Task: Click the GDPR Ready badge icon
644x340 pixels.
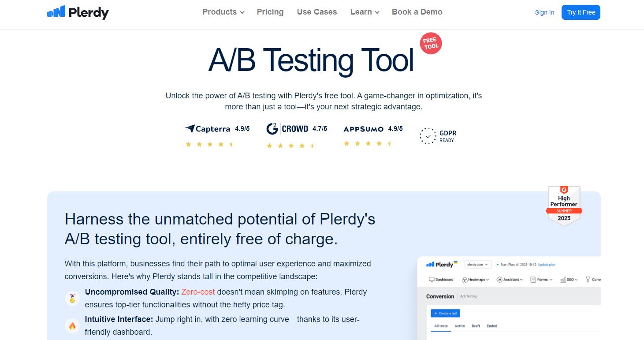Action: coord(428,136)
